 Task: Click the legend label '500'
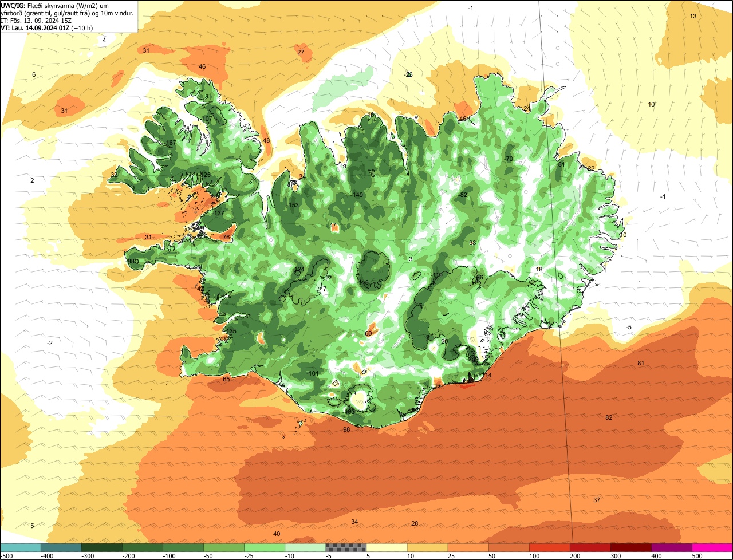click(x=696, y=556)
